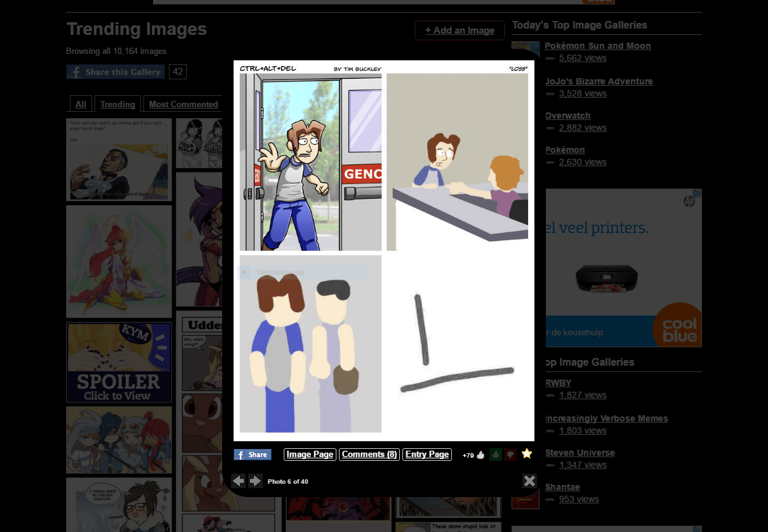Open the Entry Page link
The height and width of the screenshot is (532, 768).
coord(427,455)
